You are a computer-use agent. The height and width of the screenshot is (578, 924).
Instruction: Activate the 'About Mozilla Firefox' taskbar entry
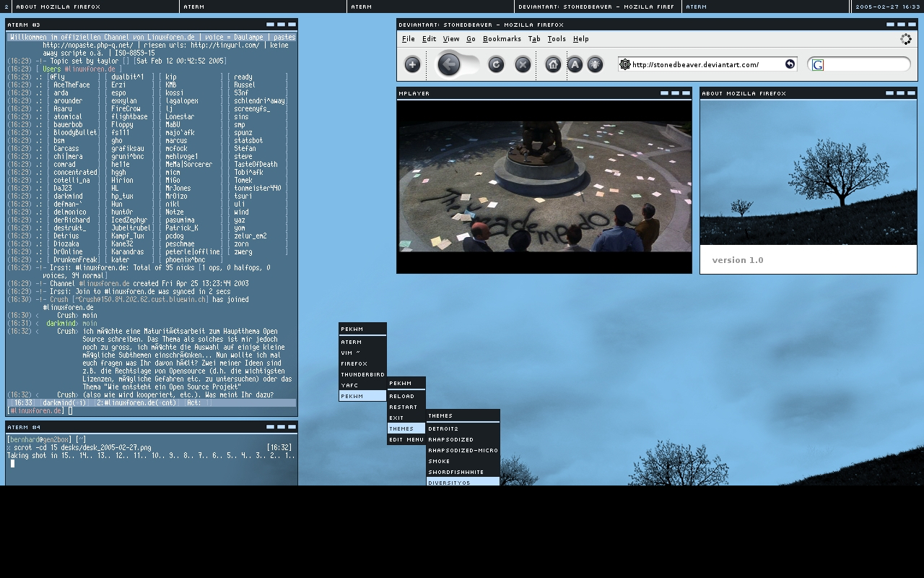(x=95, y=7)
